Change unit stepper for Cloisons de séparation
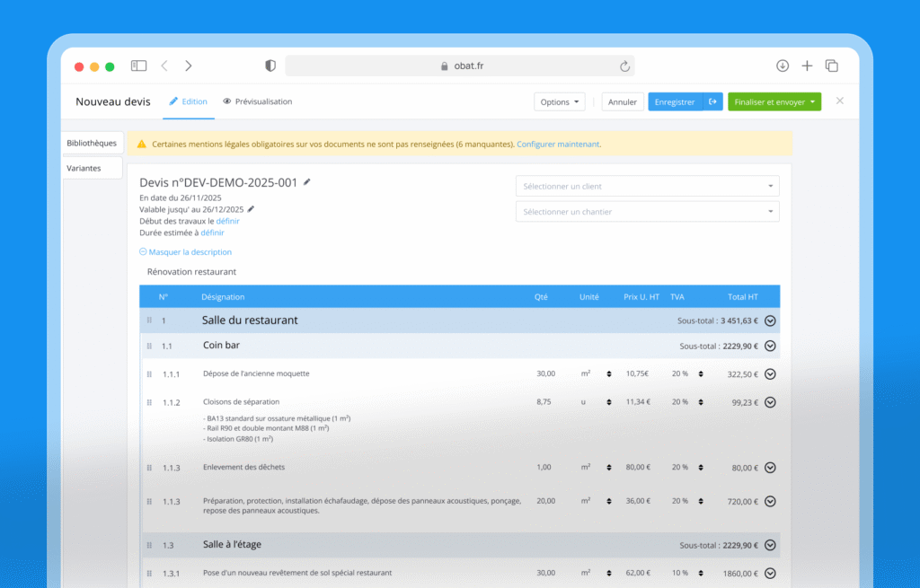The image size is (920, 588). pyautogui.click(x=608, y=402)
